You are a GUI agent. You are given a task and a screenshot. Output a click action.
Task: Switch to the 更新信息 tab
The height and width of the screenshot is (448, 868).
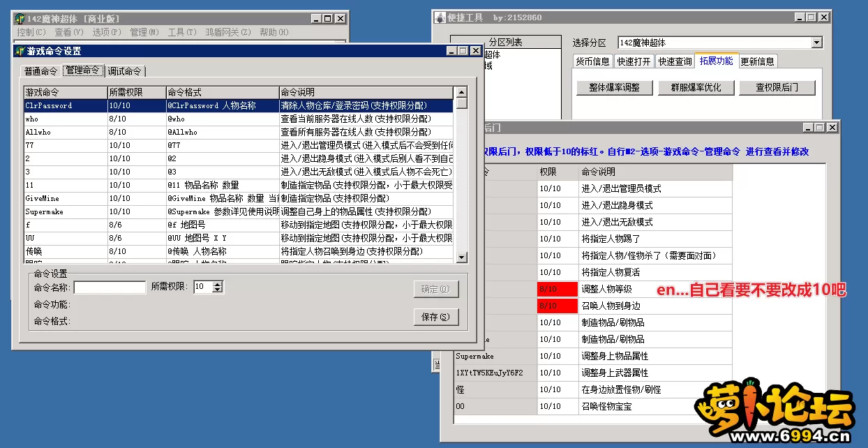(x=758, y=61)
